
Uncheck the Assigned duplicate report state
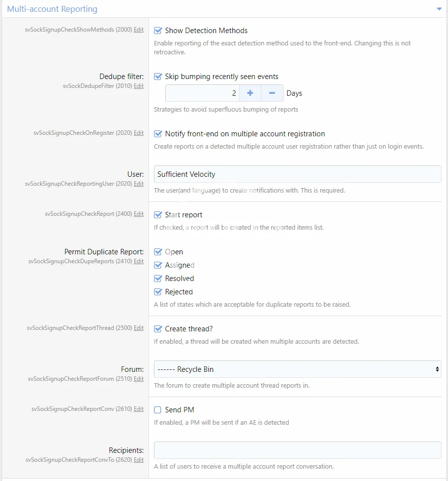point(158,265)
